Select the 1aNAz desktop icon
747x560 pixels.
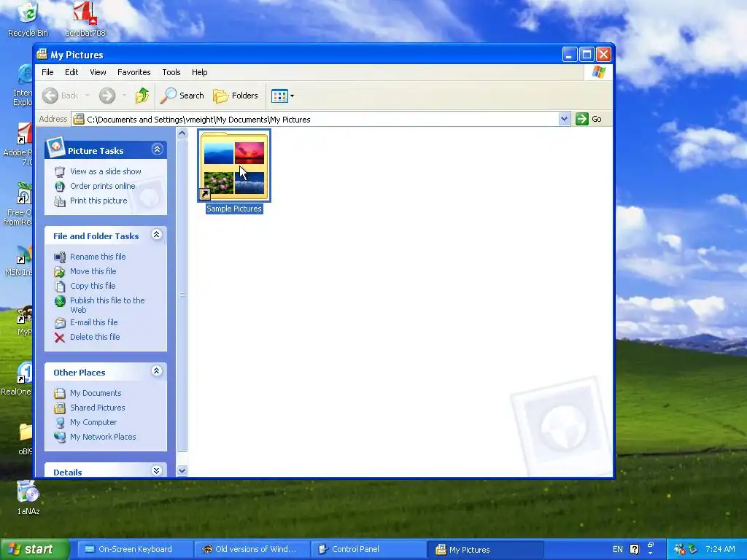(28, 497)
